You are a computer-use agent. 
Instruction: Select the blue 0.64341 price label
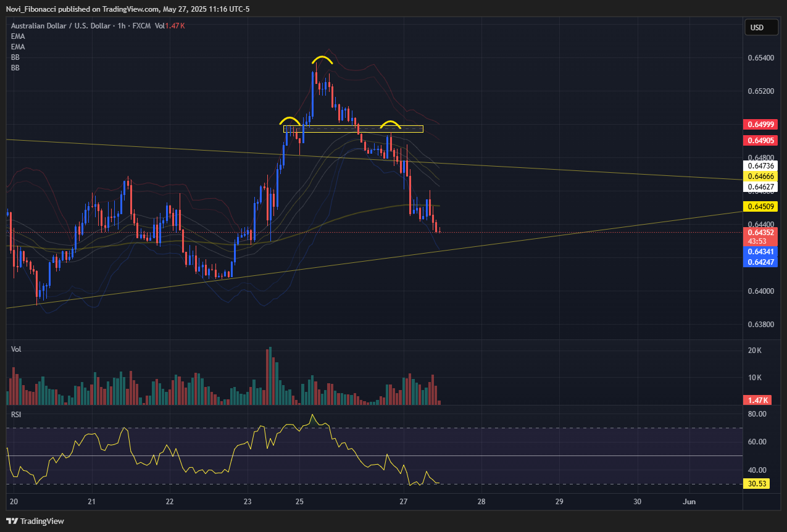point(760,252)
